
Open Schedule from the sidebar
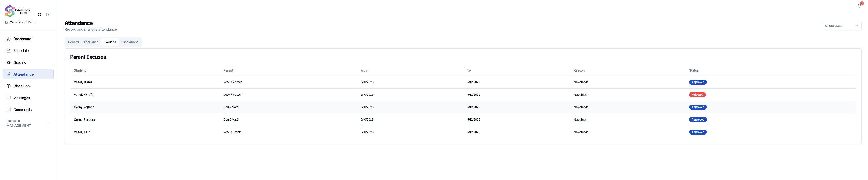pos(28,51)
